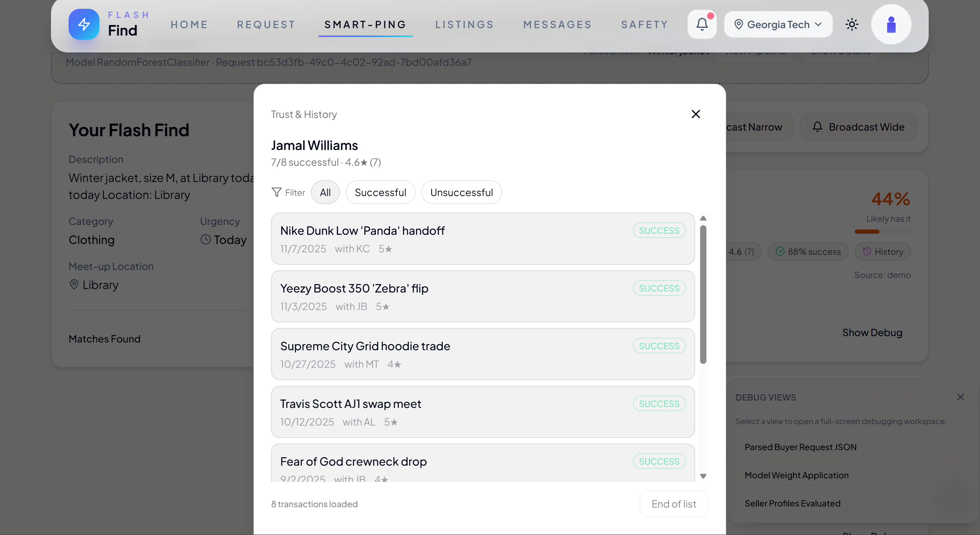Open the user profile avatar
The width and height of the screenshot is (980, 535).
click(x=891, y=24)
